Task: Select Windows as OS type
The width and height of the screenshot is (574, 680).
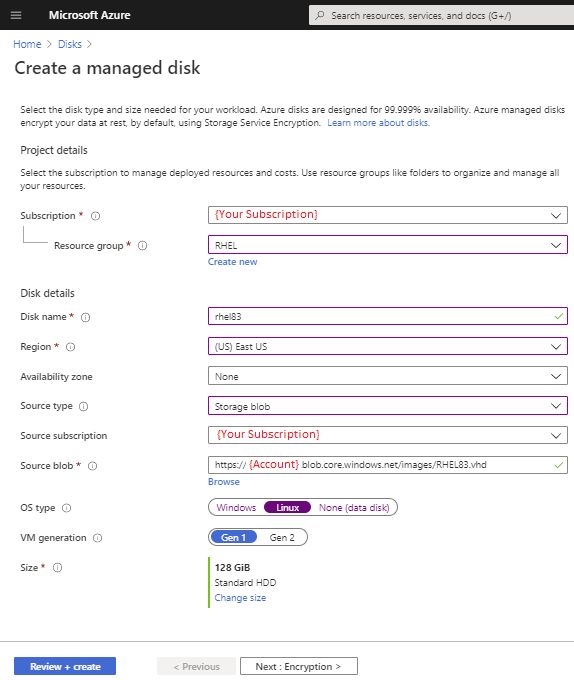Action: tap(236, 507)
